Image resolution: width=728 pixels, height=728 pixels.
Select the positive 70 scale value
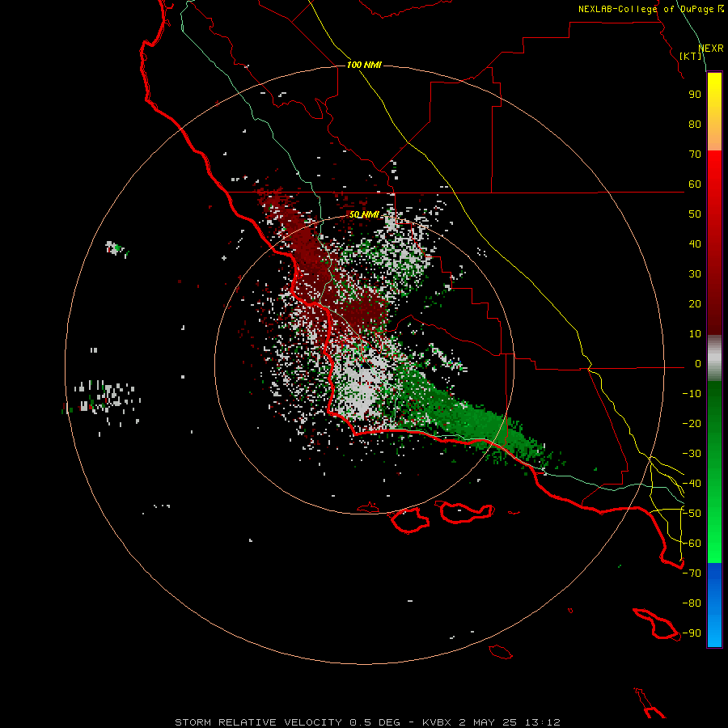coord(695,154)
